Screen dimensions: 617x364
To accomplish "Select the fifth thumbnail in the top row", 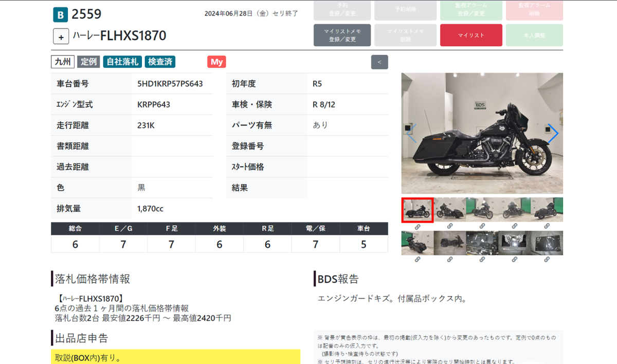I will (547, 210).
